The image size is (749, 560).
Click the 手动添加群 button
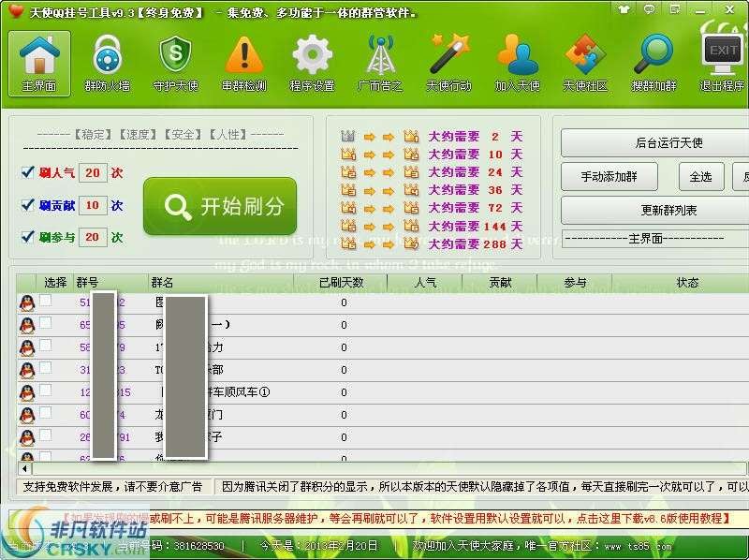pyautogui.click(x=609, y=177)
